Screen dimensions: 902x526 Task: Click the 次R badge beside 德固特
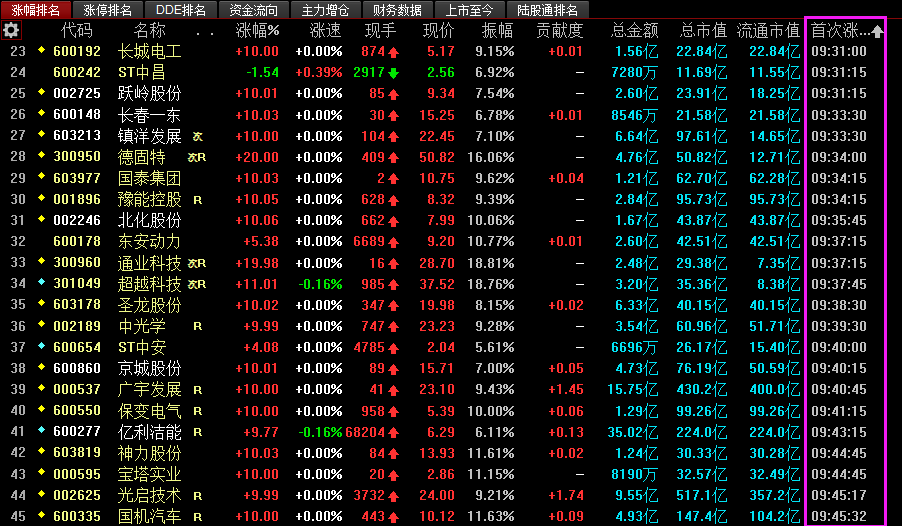tap(197, 157)
